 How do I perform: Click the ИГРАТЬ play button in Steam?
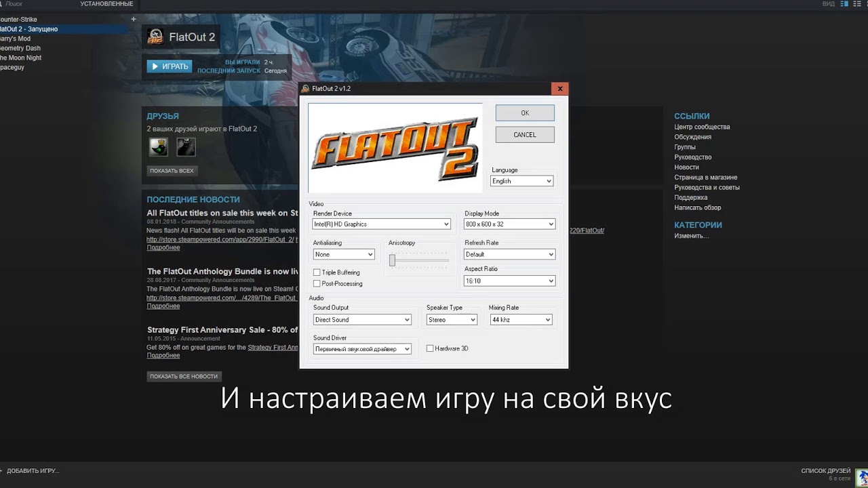tap(170, 66)
